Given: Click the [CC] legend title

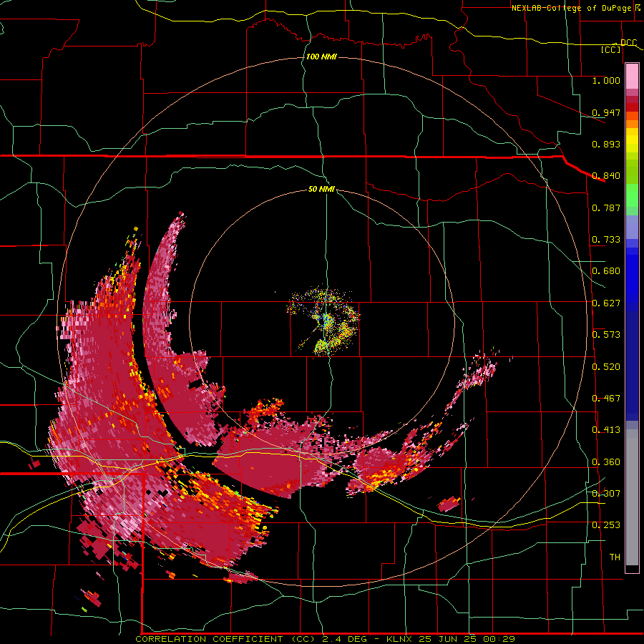Looking at the screenshot, I should click(611, 49).
